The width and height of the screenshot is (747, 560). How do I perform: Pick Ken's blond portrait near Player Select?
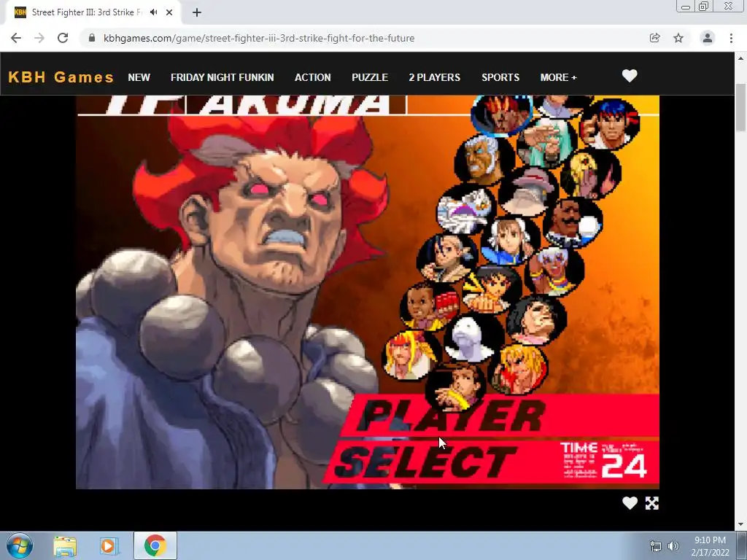point(518,369)
